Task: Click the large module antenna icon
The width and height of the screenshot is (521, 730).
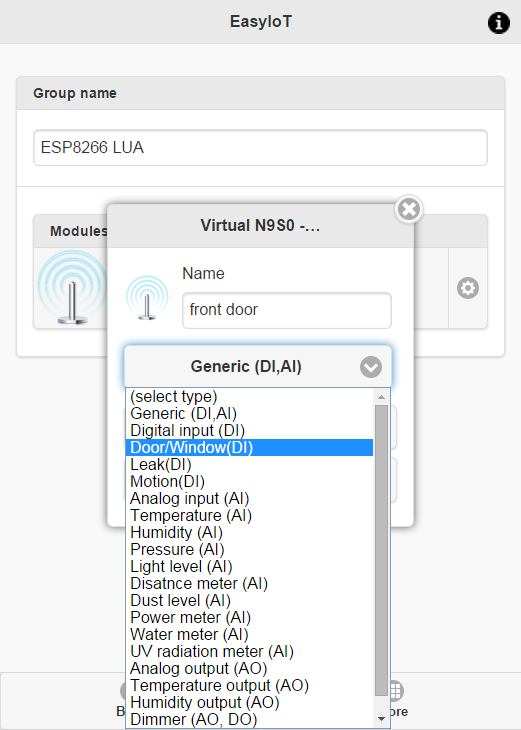Action: 72,287
